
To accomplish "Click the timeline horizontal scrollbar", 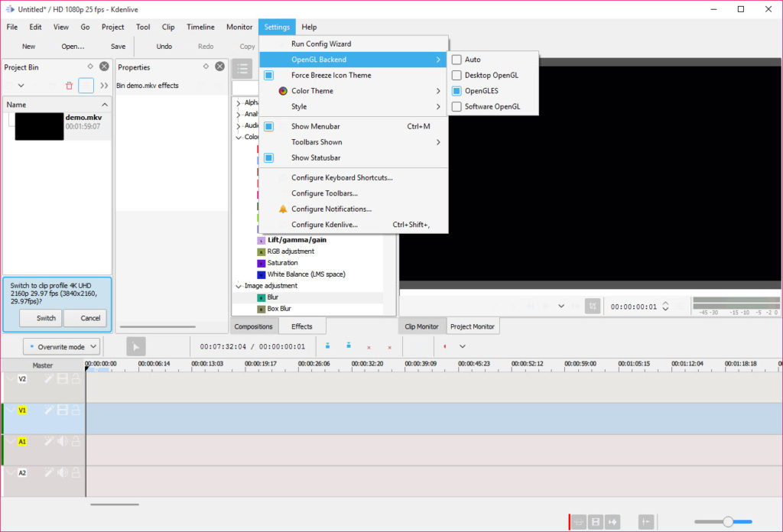I will pos(115,504).
